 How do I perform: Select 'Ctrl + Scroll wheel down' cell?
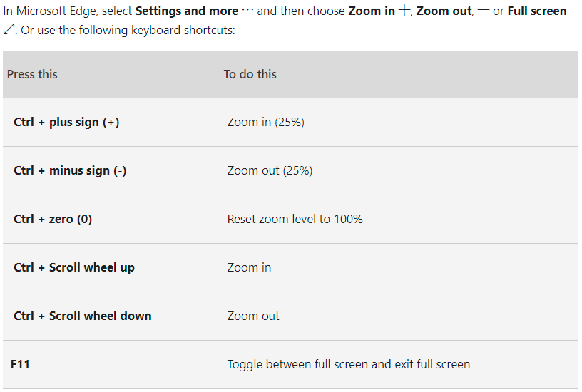pyautogui.click(x=83, y=316)
